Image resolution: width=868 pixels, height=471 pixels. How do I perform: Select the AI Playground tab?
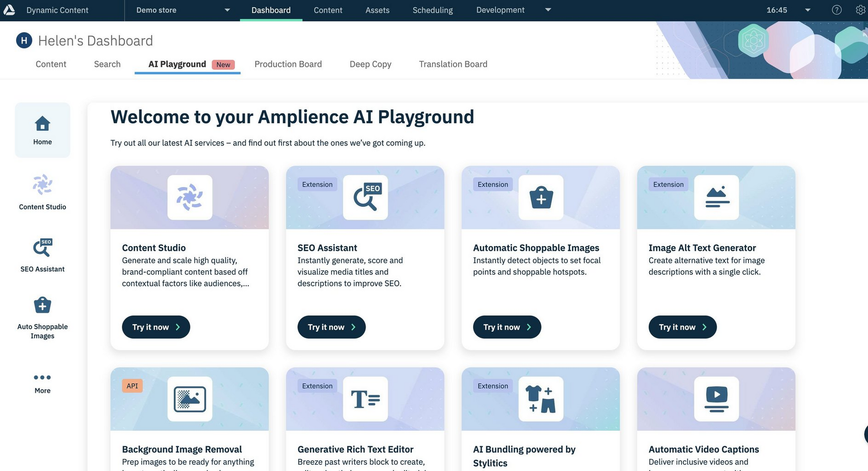click(x=187, y=64)
